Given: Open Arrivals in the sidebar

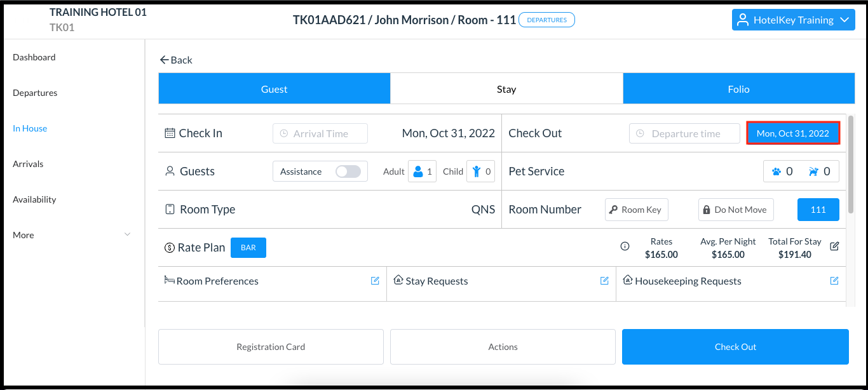Looking at the screenshot, I should point(28,164).
